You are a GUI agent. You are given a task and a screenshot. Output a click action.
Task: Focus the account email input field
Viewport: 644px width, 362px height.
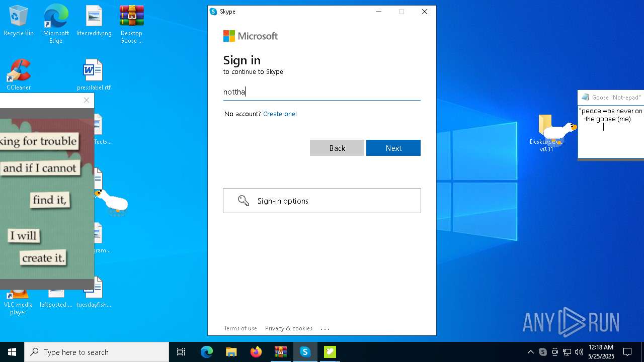point(322,92)
